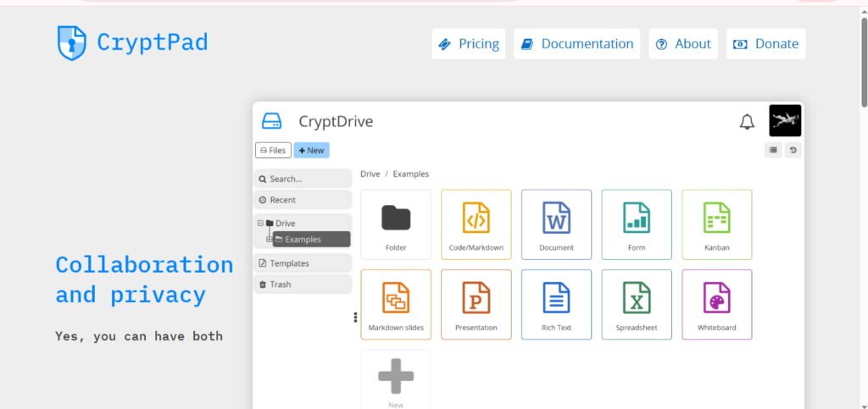Open Trash in the sidebar

pyautogui.click(x=303, y=284)
